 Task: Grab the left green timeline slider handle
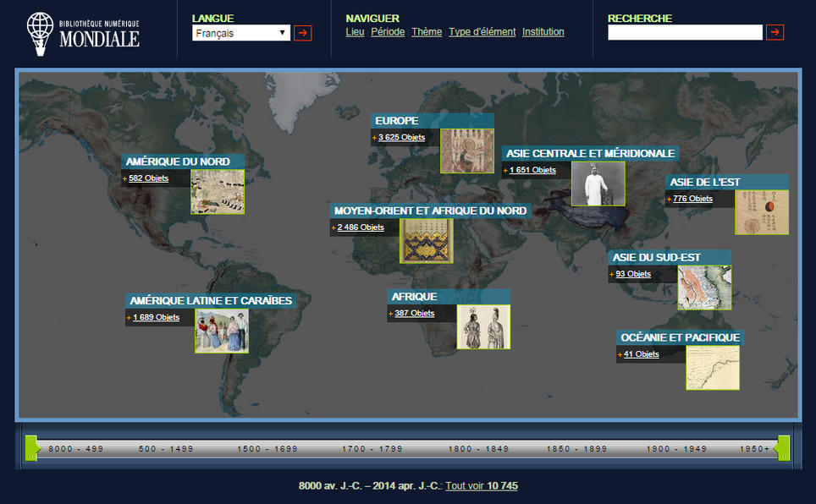click(x=32, y=448)
